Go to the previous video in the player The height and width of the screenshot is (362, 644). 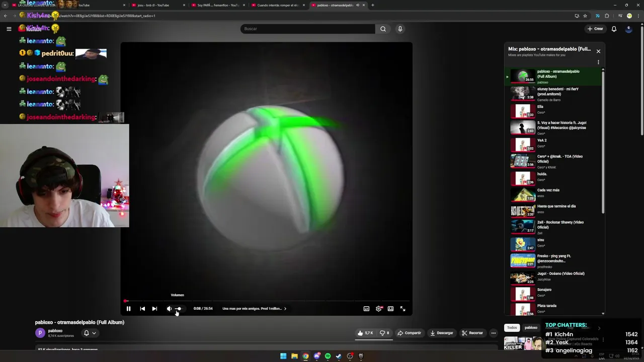142,309
